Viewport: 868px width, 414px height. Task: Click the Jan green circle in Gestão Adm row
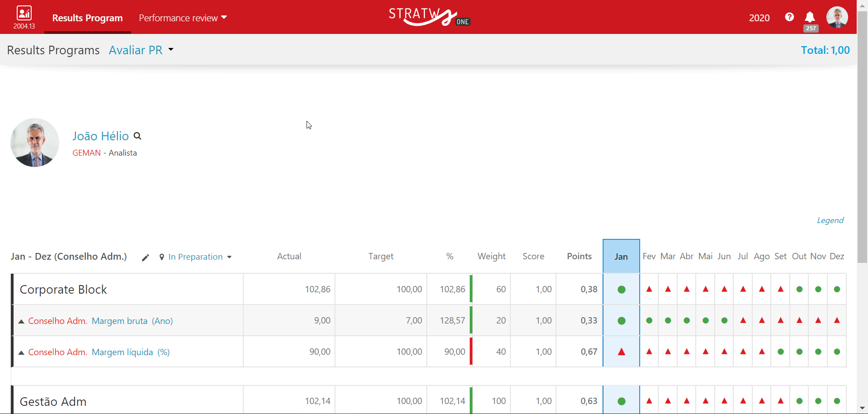tap(621, 401)
